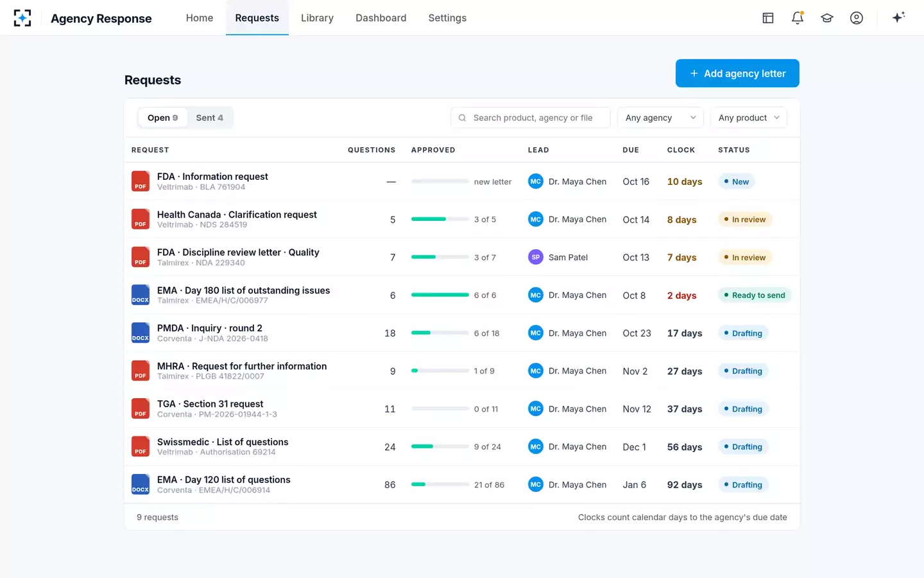Click the 'Oct 23' due date

click(x=637, y=333)
